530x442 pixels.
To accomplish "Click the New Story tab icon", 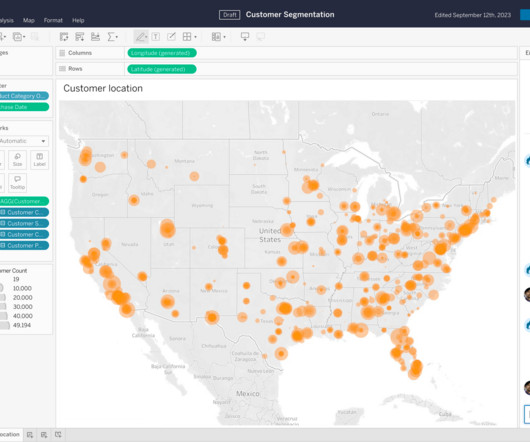I will click(58, 435).
